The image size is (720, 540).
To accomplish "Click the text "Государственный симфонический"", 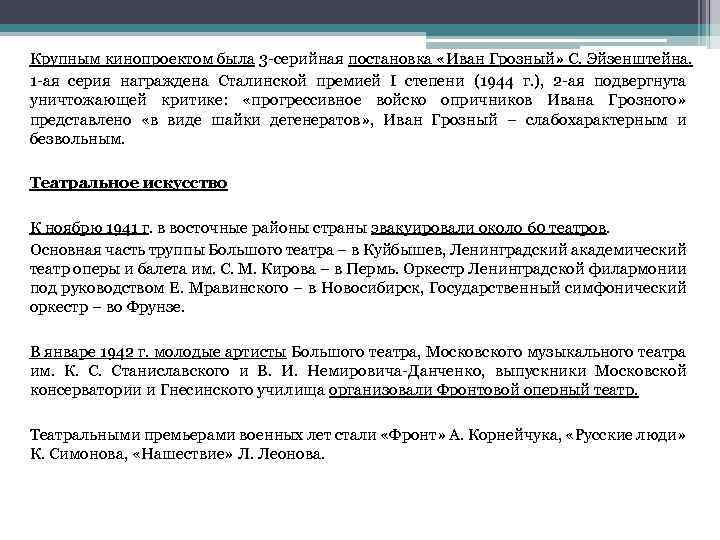I will [x=558, y=288].
